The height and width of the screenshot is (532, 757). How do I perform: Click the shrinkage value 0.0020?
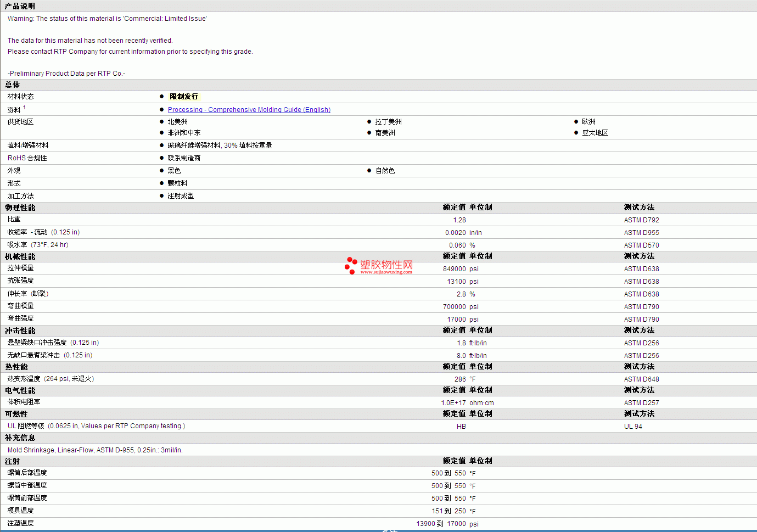456,233
